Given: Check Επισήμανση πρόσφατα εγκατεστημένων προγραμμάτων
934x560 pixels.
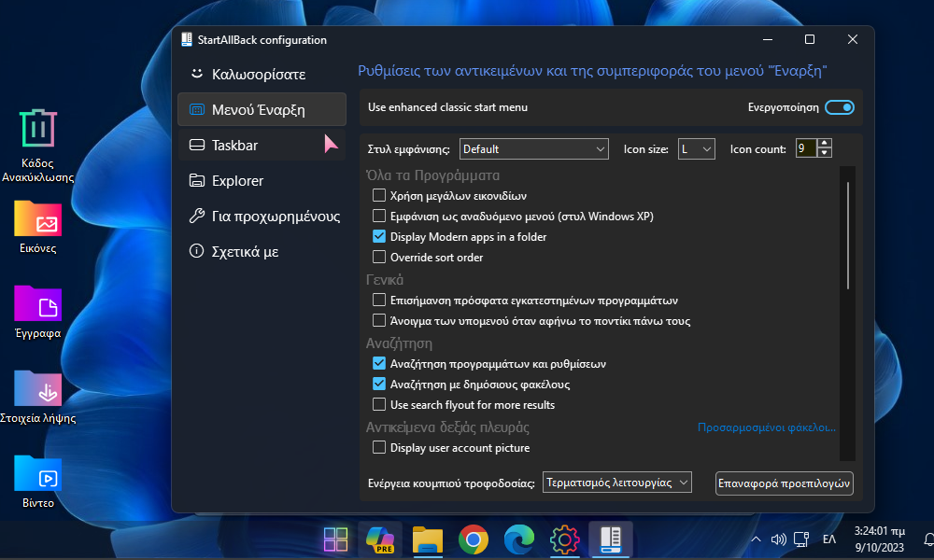Looking at the screenshot, I should click(379, 300).
